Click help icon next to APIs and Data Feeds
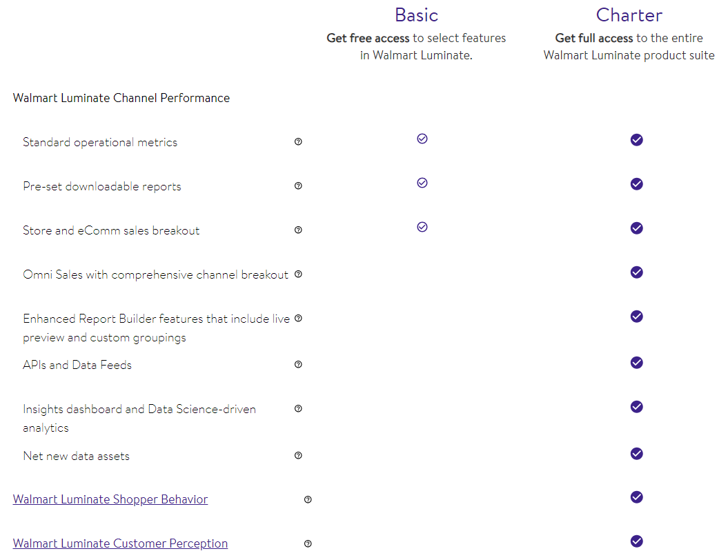This screenshot has width=728, height=560. pos(298,365)
